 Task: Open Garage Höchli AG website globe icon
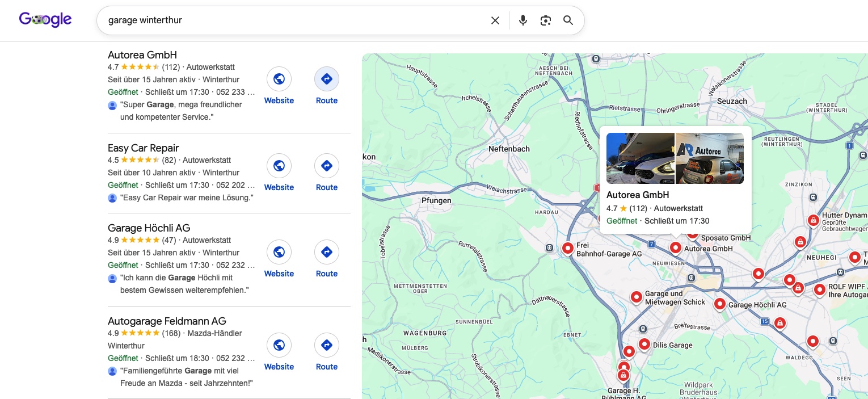[x=279, y=252]
